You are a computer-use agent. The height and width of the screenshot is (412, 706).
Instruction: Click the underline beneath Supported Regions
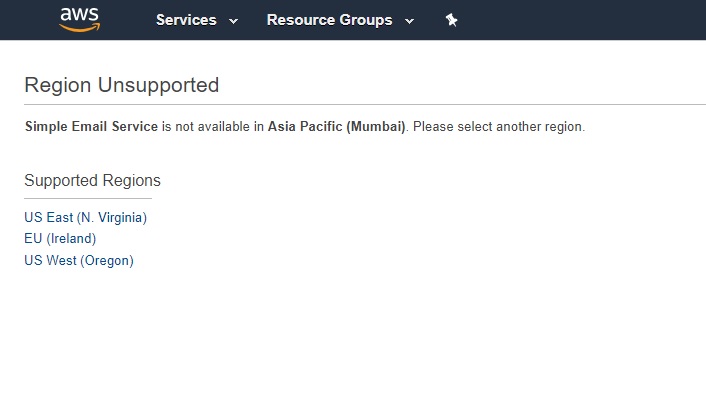[88, 198]
